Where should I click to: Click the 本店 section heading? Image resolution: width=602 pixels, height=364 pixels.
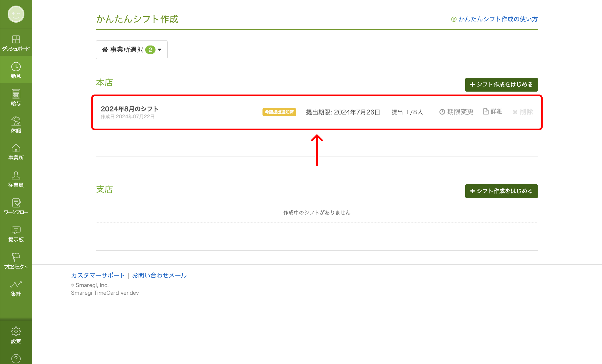coord(104,83)
